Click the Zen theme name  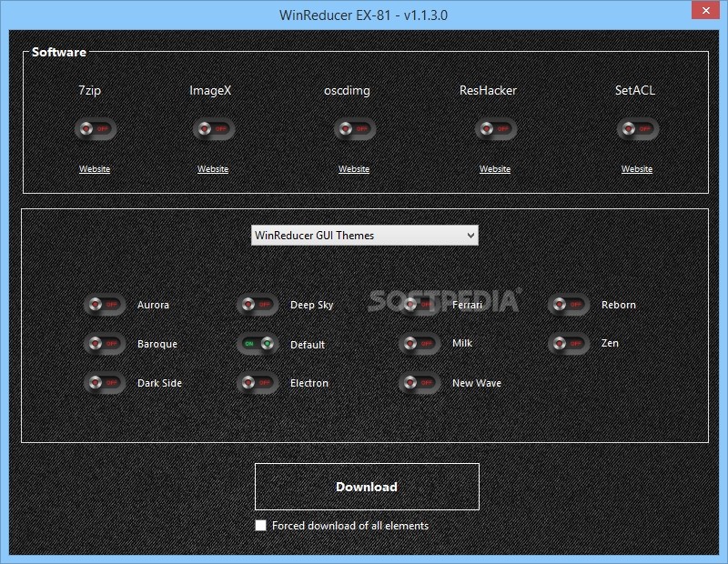(610, 343)
